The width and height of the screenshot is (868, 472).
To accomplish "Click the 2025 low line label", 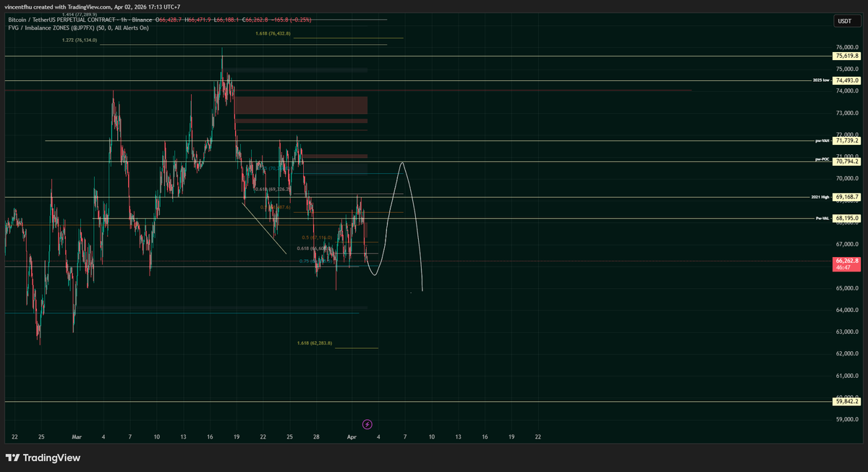I will [x=821, y=81].
